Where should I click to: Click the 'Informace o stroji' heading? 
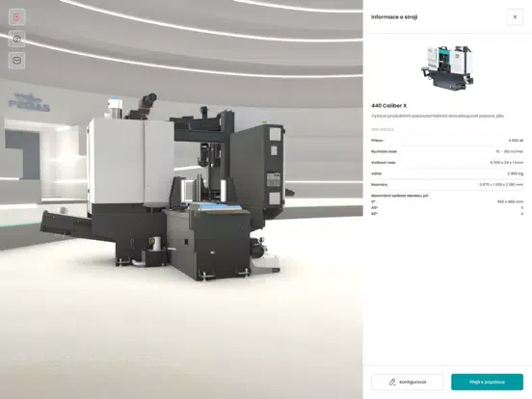[394, 17]
